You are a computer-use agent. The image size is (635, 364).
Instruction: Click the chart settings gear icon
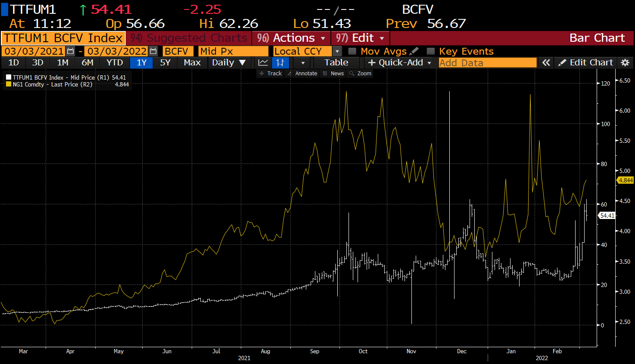click(625, 62)
